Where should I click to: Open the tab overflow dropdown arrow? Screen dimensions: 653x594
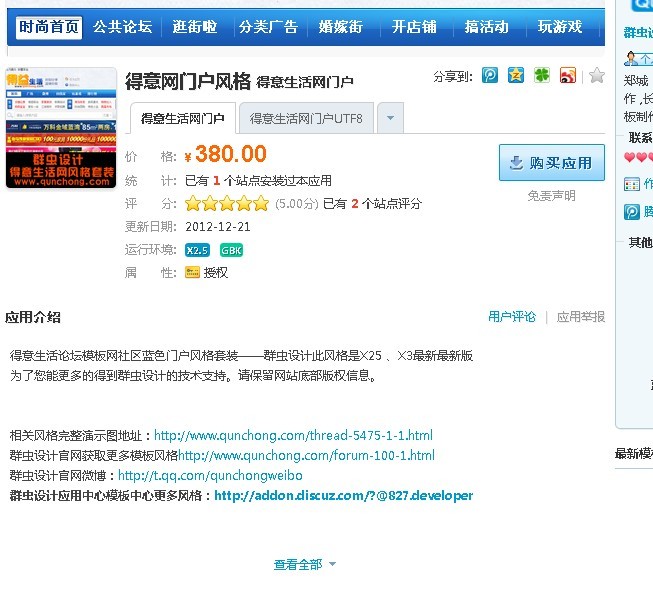[390, 118]
